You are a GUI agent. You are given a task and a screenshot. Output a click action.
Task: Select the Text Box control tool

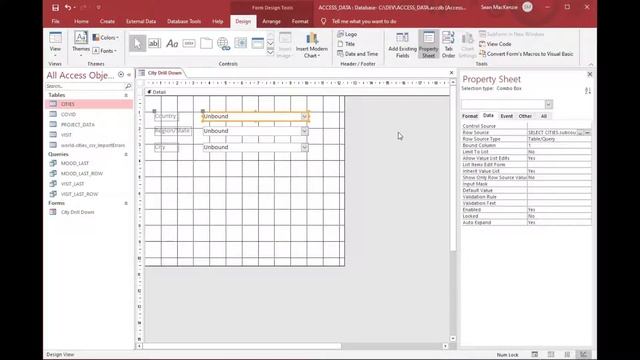(154, 43)
